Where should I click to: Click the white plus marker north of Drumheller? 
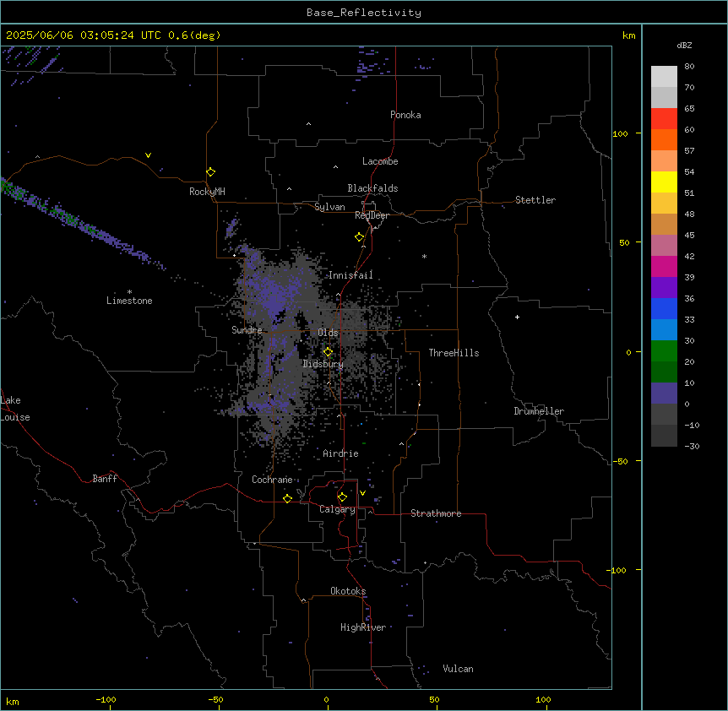pos(517,317)
